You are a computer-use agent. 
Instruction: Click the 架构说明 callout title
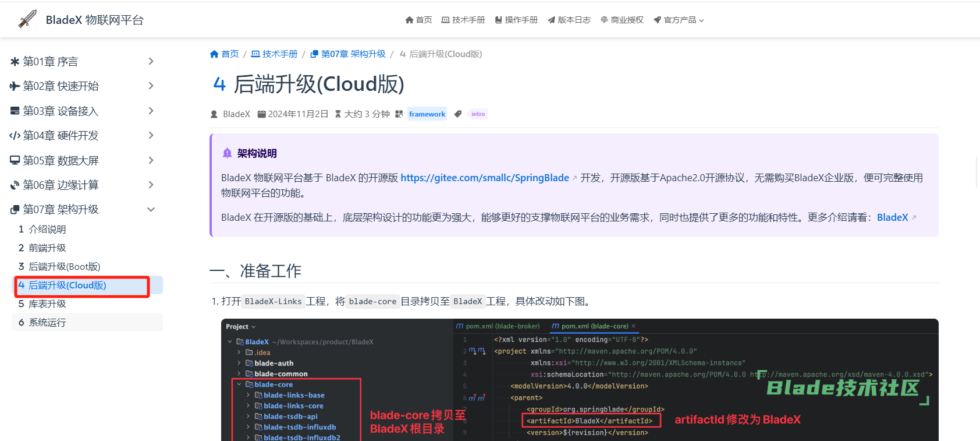point(257,153)
